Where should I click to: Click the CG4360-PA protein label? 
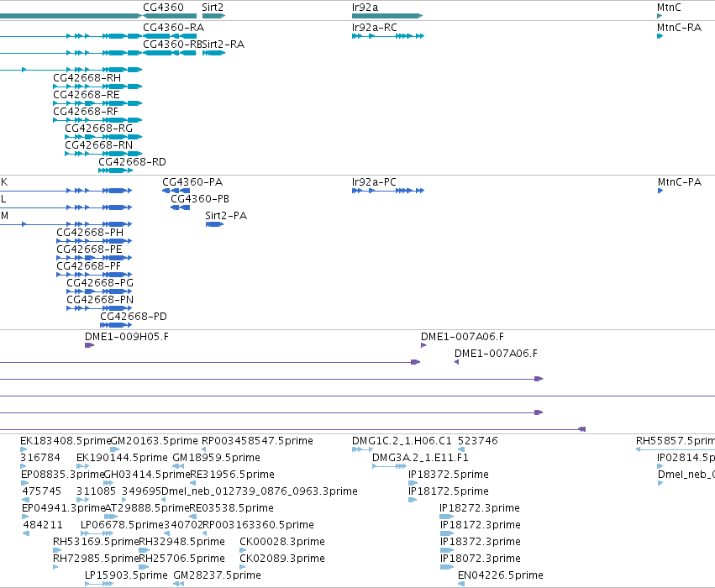(192, 182)
